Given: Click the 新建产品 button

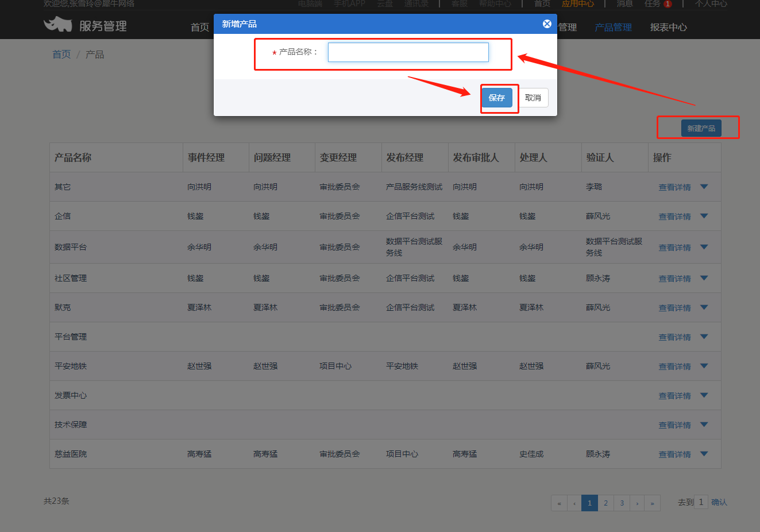Looking at the screenshot, I should 701,128.
